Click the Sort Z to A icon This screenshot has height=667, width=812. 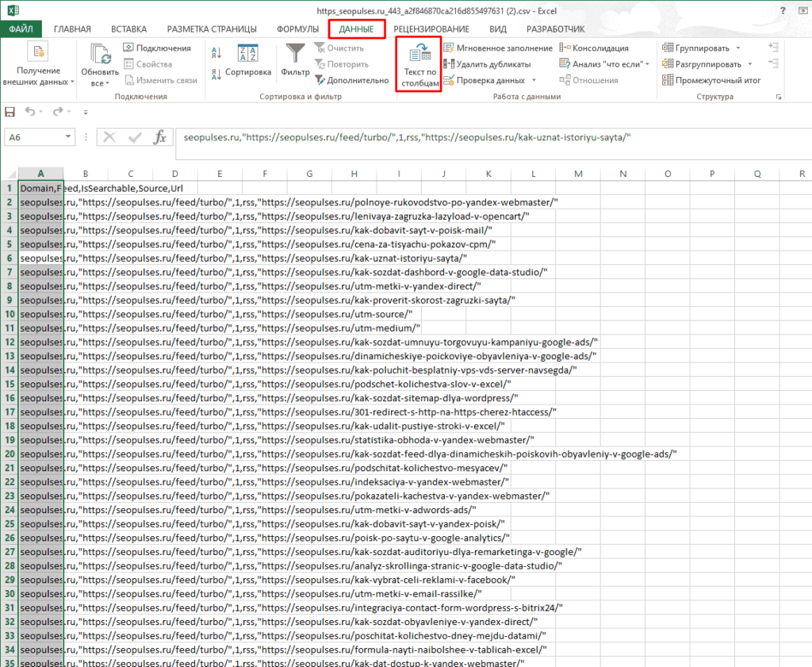click(x=216, y=74)
